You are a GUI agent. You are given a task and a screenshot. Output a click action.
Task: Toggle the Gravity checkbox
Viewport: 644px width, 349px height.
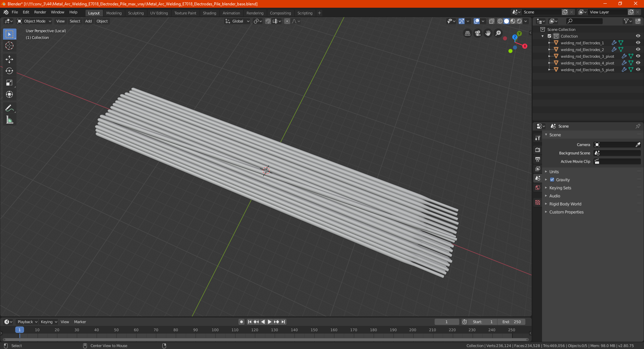tap(552, 180)
